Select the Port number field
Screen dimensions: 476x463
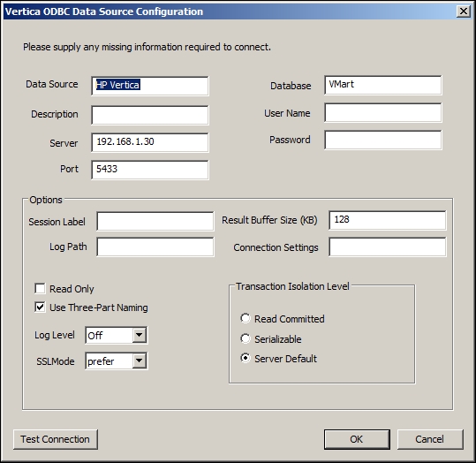pyautogui.click(x=150, y=170)
